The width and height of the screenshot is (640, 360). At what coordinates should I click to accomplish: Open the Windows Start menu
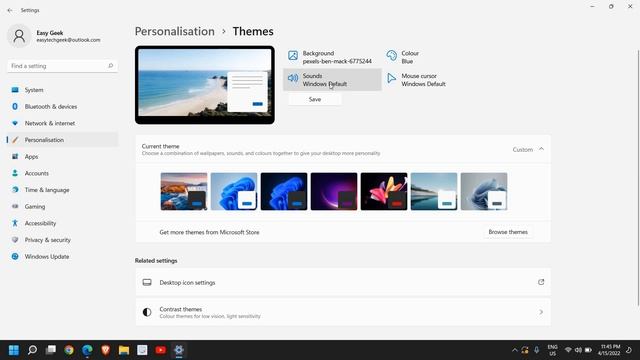pos(14,350)
